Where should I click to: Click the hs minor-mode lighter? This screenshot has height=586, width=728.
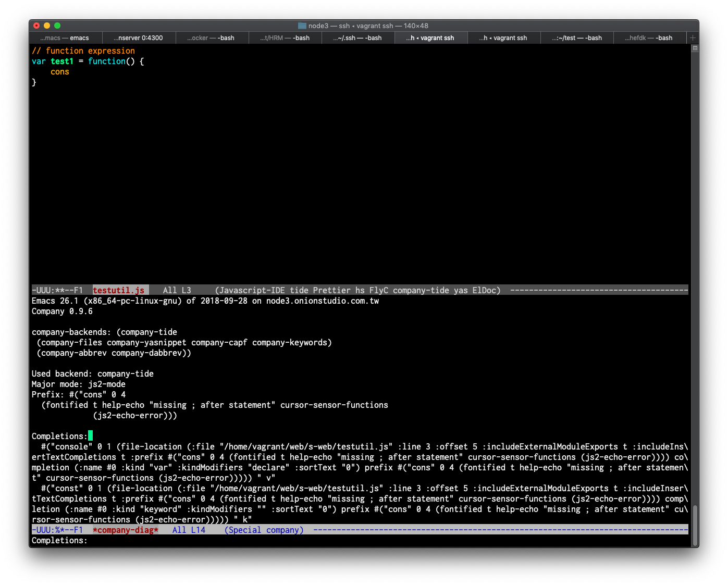pos(361,290)
